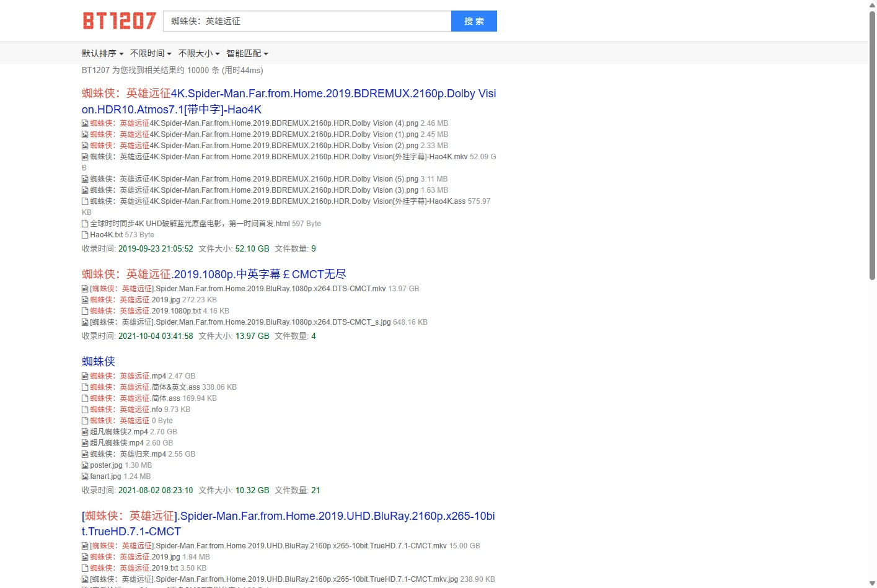Click the date 2019-09-23 21:05:52
This screenshot has height=588, width=877.
coord(156,248)
